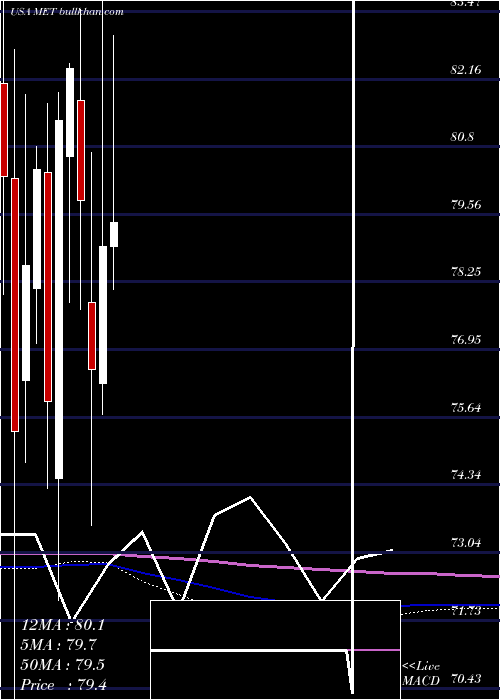
Task: Click the 12MA : 80.1 readout
Action: click(62, 625)
